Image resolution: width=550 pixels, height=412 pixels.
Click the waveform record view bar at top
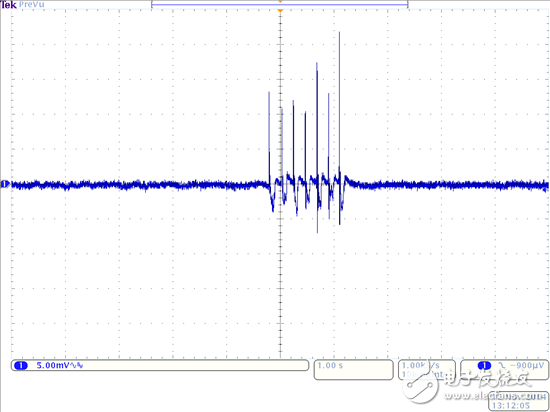pyautogui.click(x=280, y=5)
